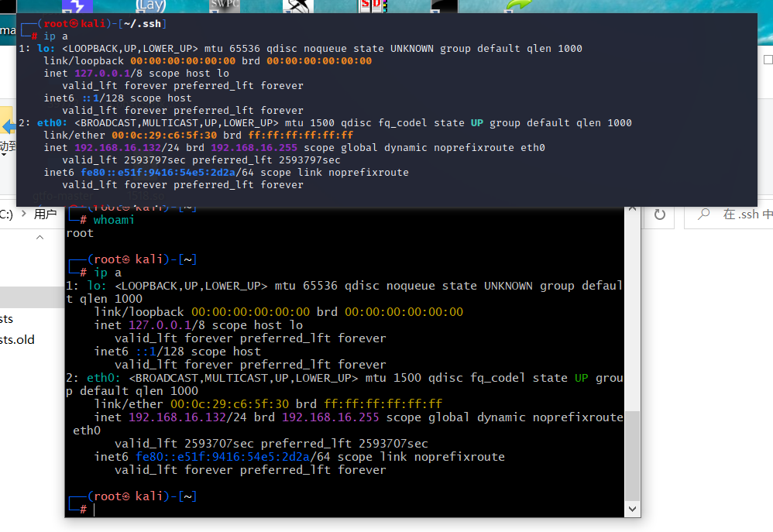The image size is (773, 532).
Task: Click the refresh icon in File Explorer
Action: click(660, 215)
